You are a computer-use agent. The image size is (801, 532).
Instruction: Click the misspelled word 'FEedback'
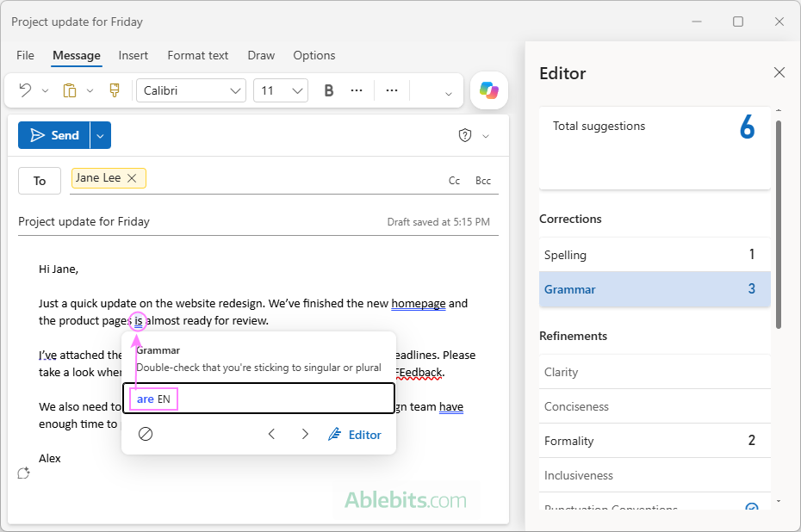tap(419, 372)
